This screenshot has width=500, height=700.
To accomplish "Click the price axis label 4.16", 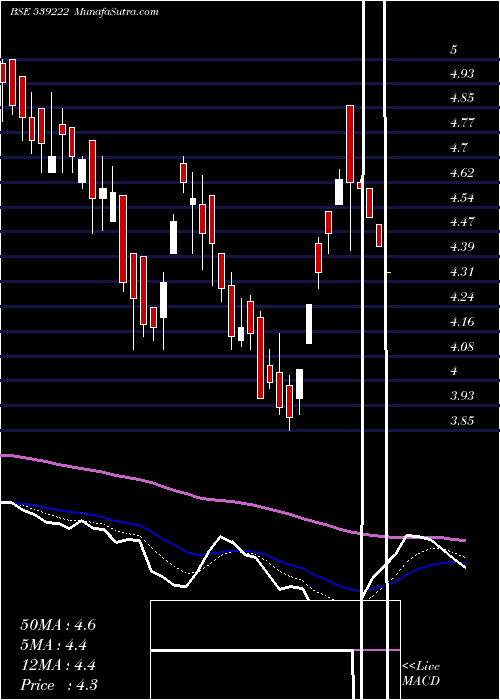I will [462, 322].
